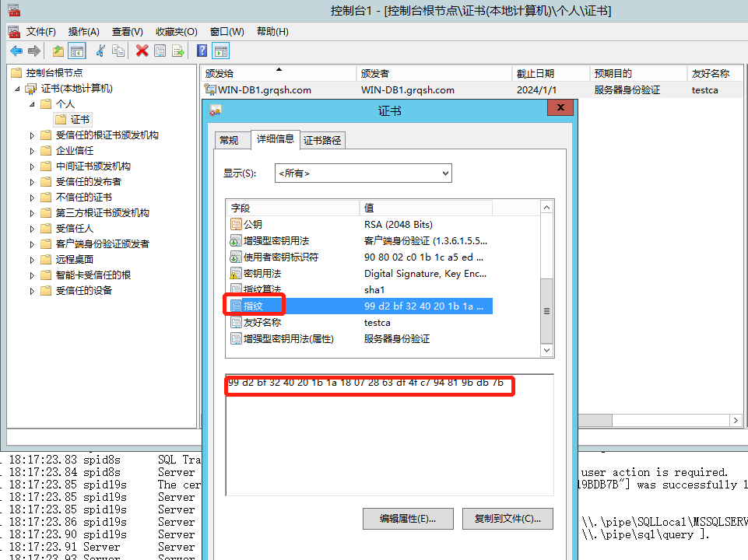Click the 受信任的根证书颁发机构 folder icon
This screenshot has width=748, height=560.
(46, 135)
